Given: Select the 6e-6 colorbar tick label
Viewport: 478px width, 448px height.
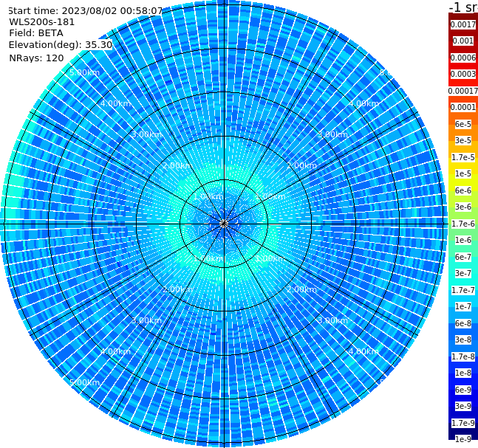Looking at the screenshot, I should [x=463, y=190].
